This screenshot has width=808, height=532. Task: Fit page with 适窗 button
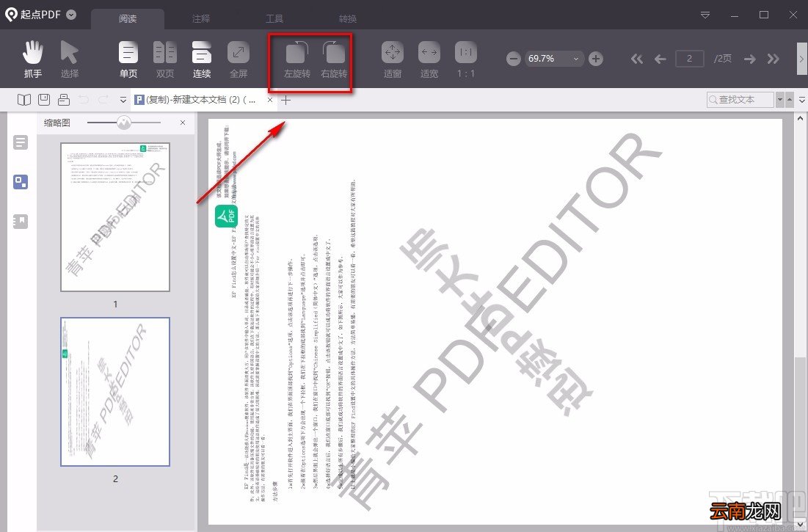[392, 59]
